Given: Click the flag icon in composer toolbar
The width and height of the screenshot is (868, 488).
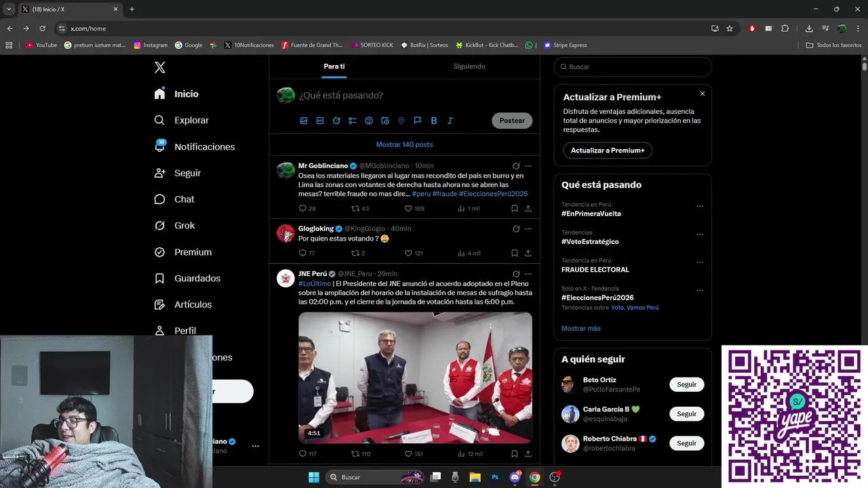Looking at the screenshot, I should (x=418, y=121).
